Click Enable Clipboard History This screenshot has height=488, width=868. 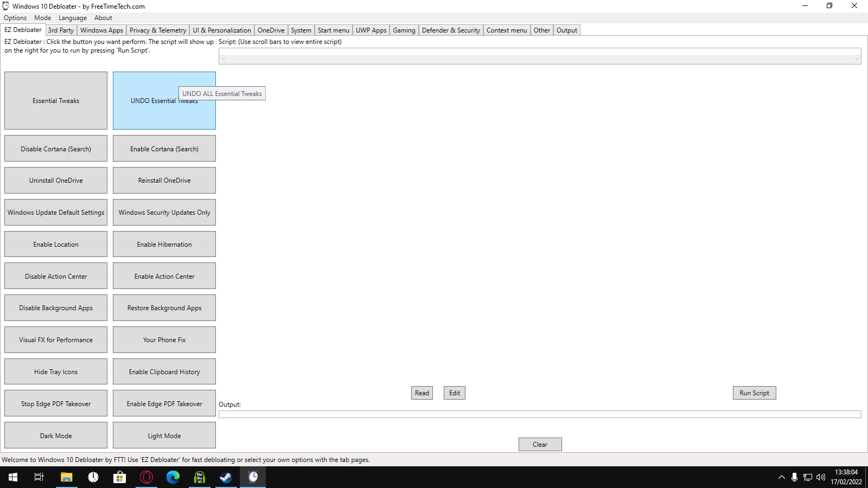point(164,372)
